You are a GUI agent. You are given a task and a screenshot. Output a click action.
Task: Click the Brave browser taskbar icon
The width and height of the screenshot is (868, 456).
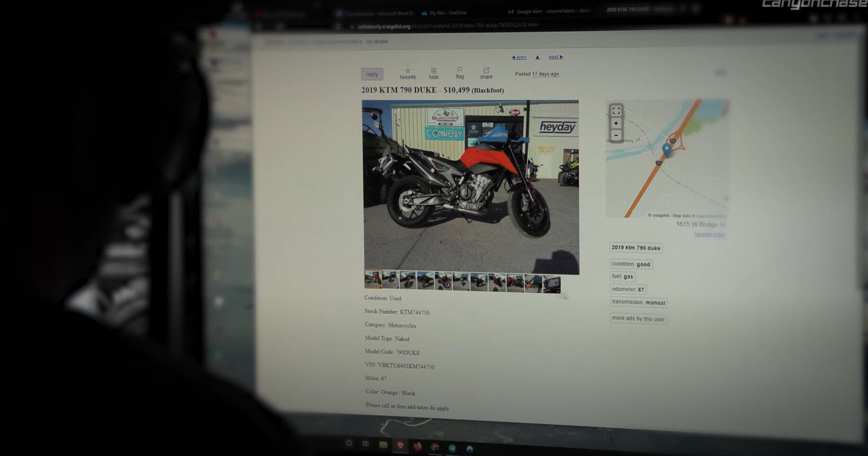point(401,445)
